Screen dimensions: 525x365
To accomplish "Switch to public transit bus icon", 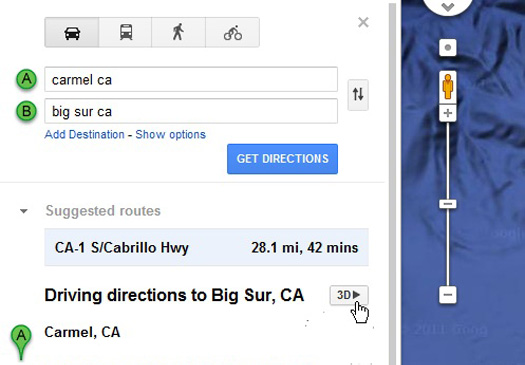I will coord(126,32).
